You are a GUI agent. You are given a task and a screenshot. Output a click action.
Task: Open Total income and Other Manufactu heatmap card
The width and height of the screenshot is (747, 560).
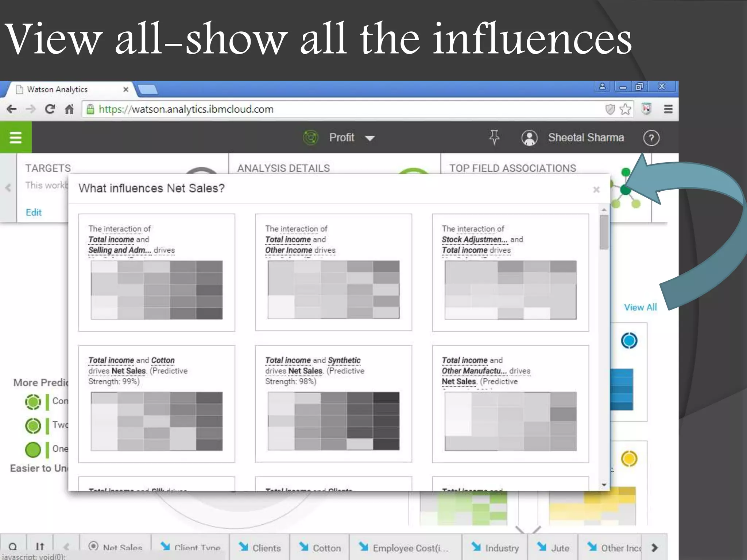[510, 404]
